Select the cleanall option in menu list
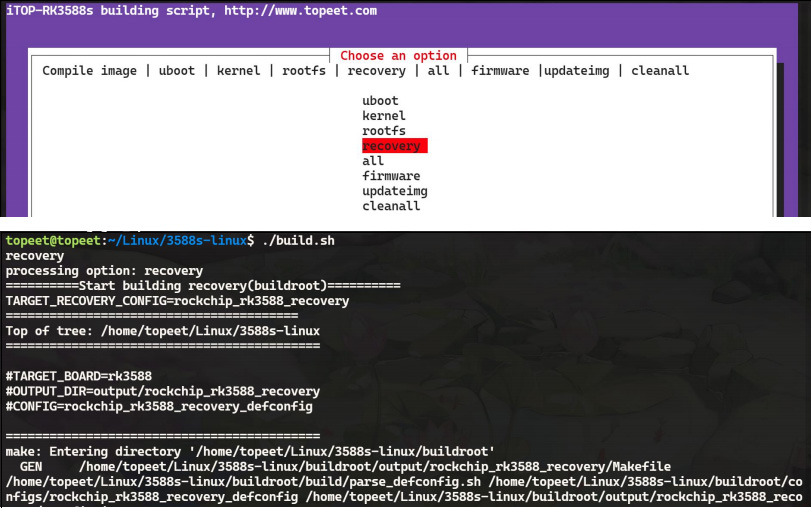This screenshot has height=508, width=812. pyautogui.click(x=391, y=206)
